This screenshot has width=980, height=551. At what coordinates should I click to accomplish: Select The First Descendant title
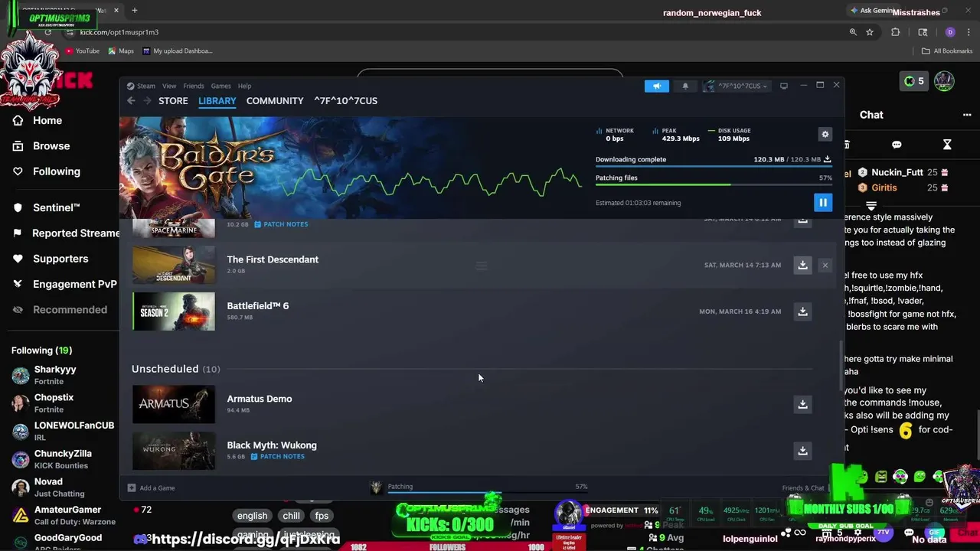pyautogui.click(x=273, y=259)
